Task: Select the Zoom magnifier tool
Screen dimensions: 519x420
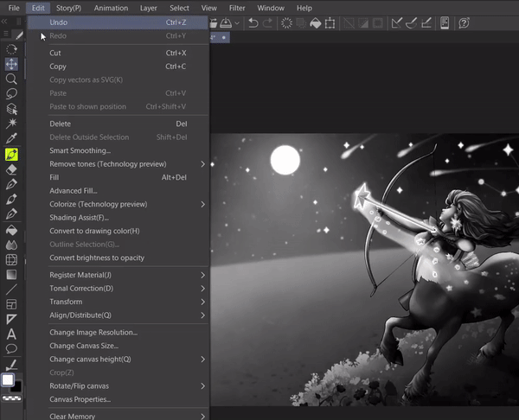Action: 12,78
